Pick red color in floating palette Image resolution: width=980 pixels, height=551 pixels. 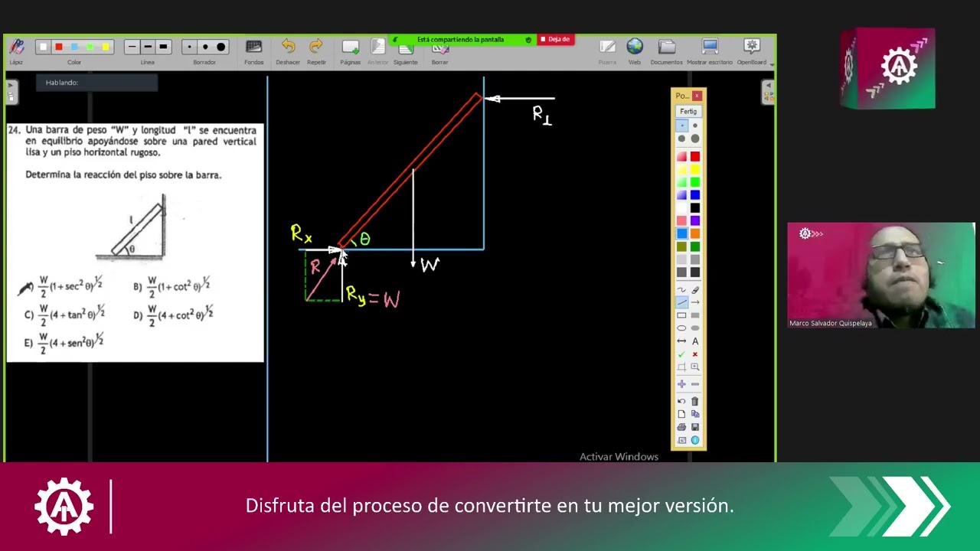(694, 156)
